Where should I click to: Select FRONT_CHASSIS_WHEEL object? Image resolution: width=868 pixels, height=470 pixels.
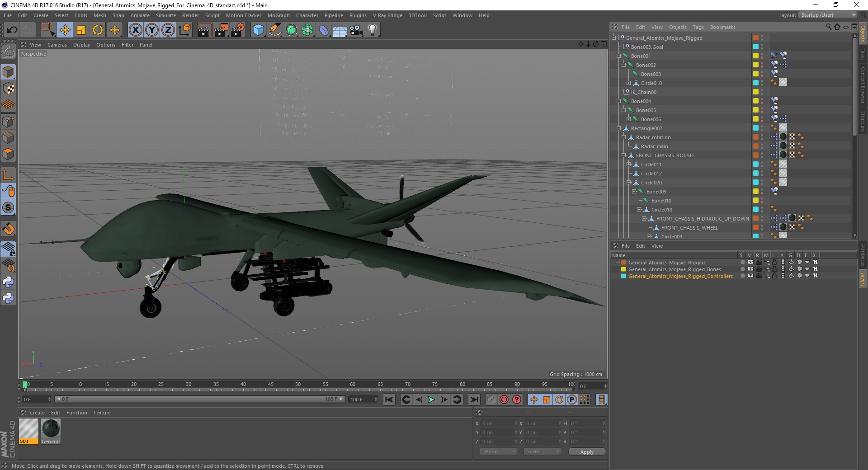pos(689,228)
